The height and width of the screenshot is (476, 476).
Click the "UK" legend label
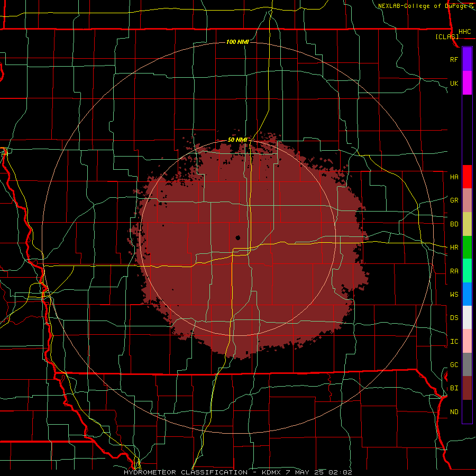[x=454, y=83]
